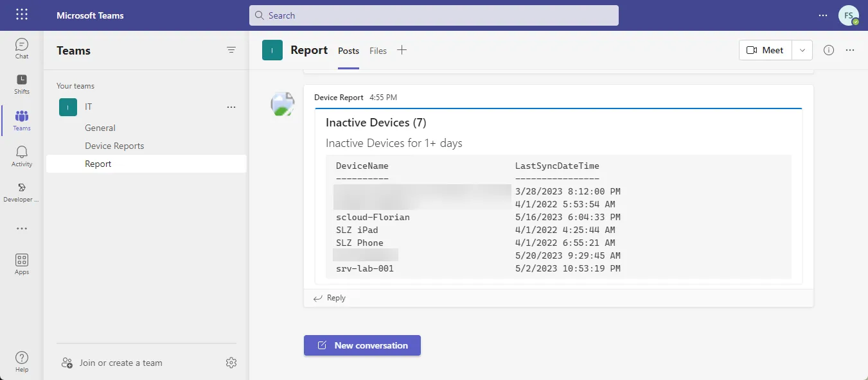Image resolution: width=868 pixels, height=380 pixels.
Task: Open the app launcher waffle icon
Action: click(x=22, y=15)
